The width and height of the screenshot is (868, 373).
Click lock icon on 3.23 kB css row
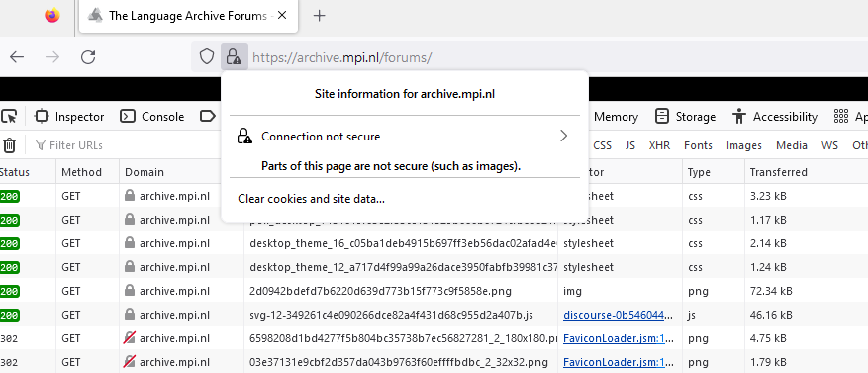[x=130, y=195]
